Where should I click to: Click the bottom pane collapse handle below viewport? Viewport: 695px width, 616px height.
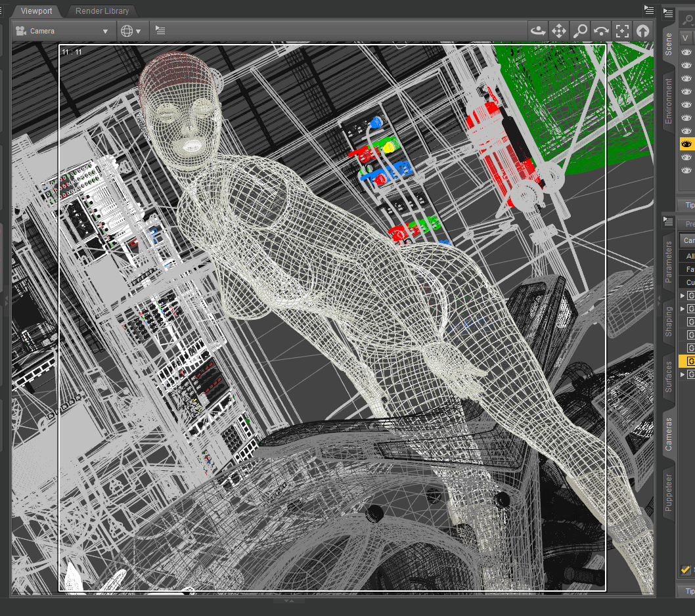pyautogui.click(x=289, y=601)
